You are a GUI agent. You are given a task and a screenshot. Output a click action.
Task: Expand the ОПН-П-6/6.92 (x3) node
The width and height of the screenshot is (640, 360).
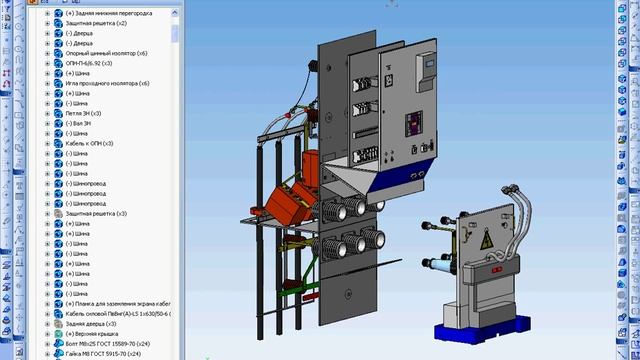tap(47, 63)
